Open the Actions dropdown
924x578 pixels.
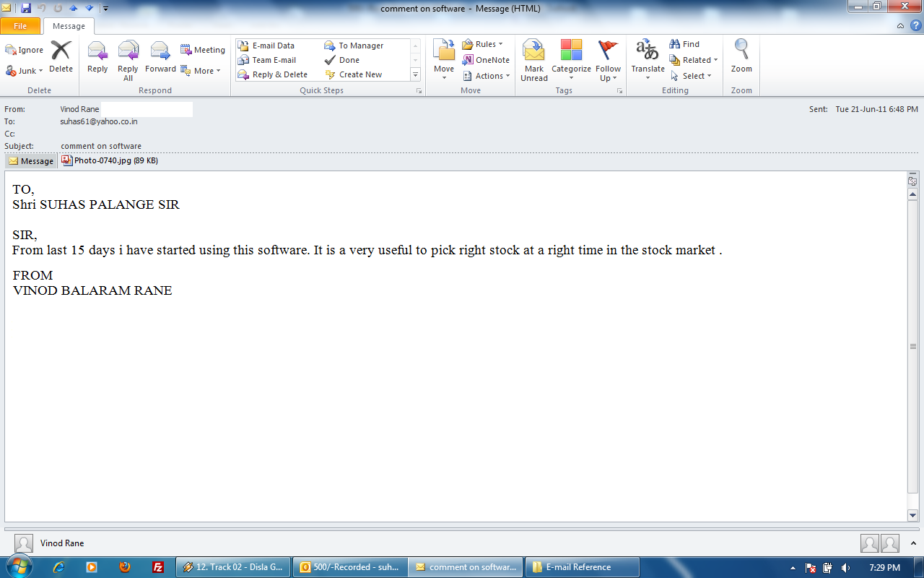point(486,76)
